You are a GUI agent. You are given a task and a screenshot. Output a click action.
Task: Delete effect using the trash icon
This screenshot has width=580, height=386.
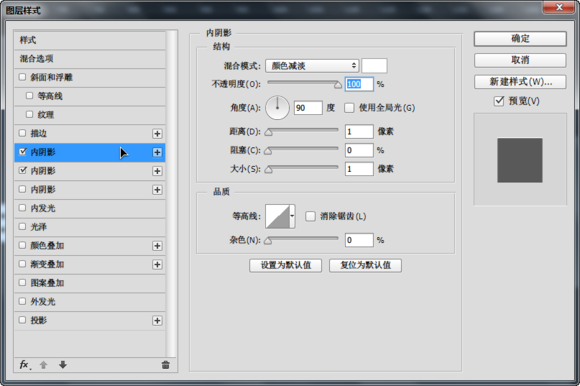(x=165, y=365)
